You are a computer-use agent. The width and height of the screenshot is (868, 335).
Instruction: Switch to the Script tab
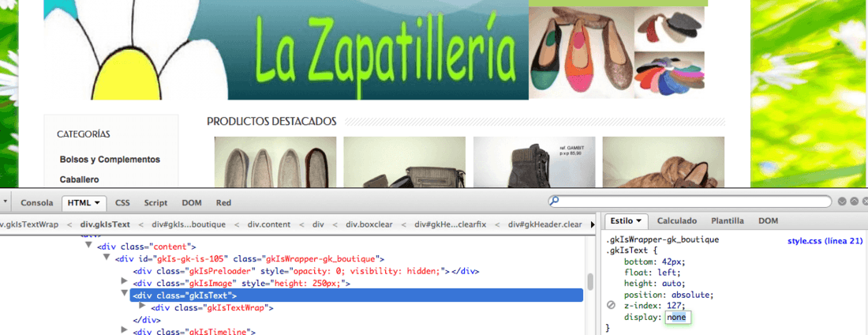tap(156, 203)
